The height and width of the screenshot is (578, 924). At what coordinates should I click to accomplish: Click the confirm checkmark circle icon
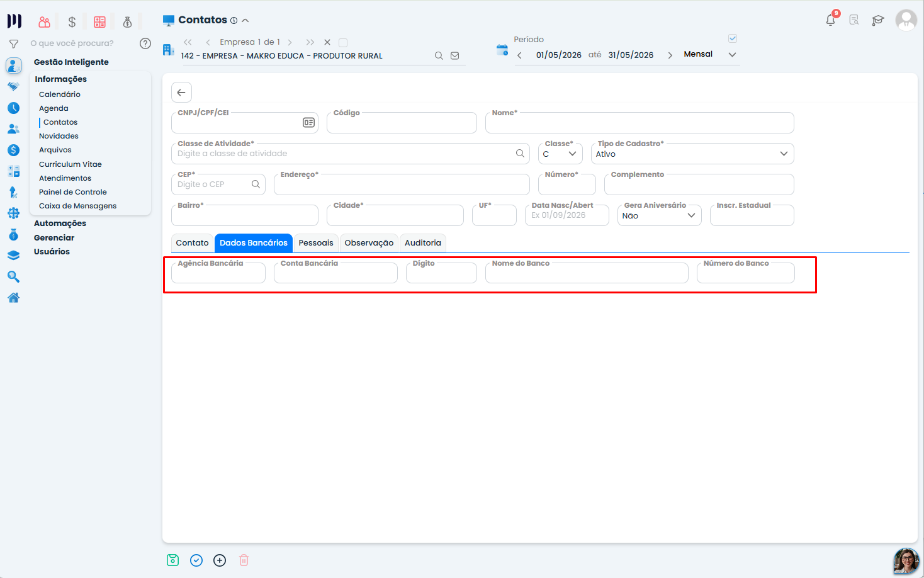tap(196, 560)
